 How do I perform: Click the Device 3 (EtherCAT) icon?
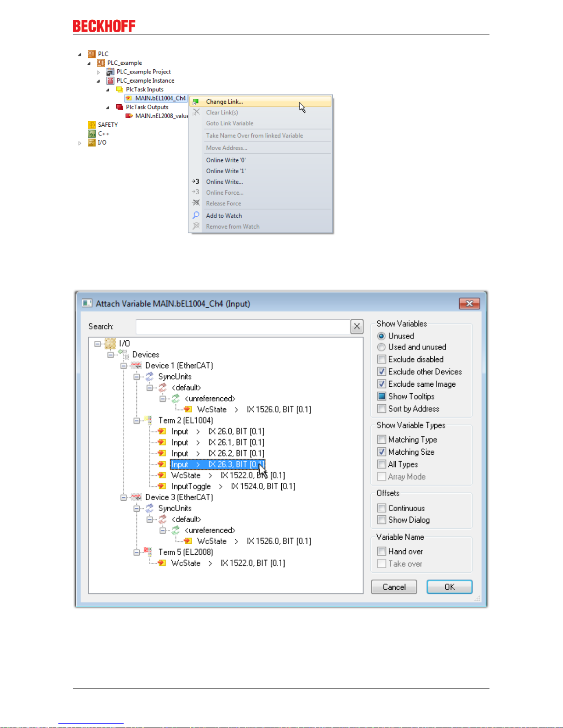click(x=136, y=497)
